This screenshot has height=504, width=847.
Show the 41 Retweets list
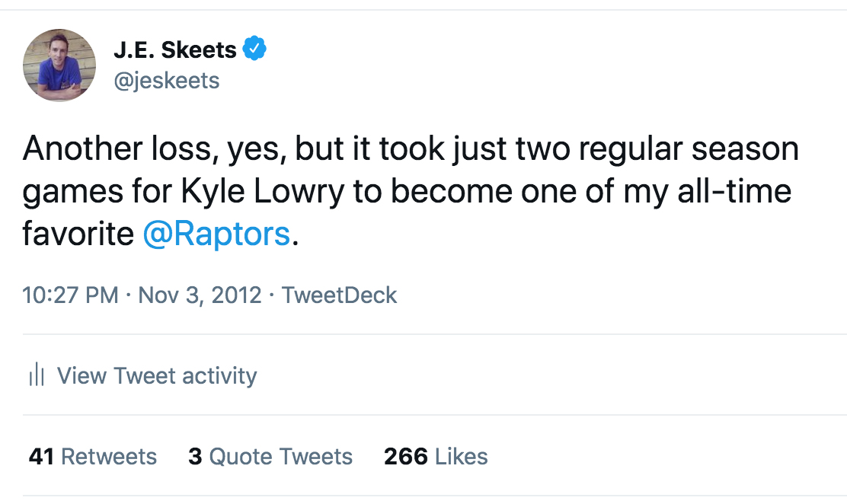tap(92, 456)
